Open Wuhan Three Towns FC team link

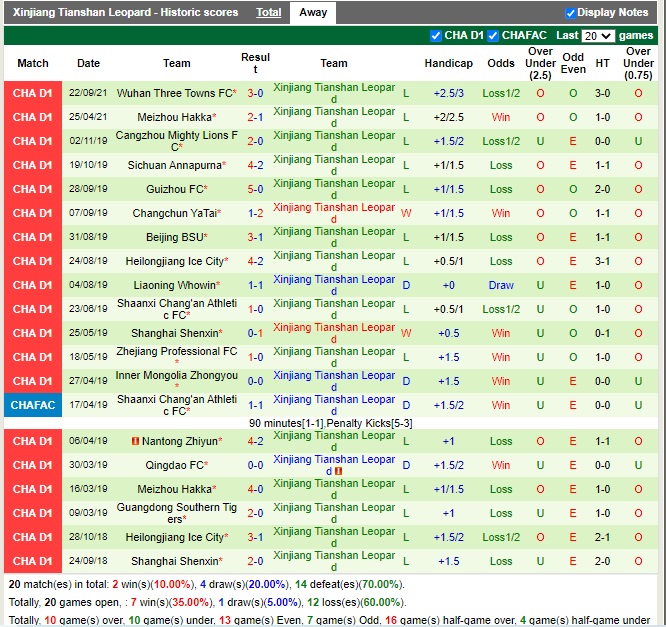[174, 93]
